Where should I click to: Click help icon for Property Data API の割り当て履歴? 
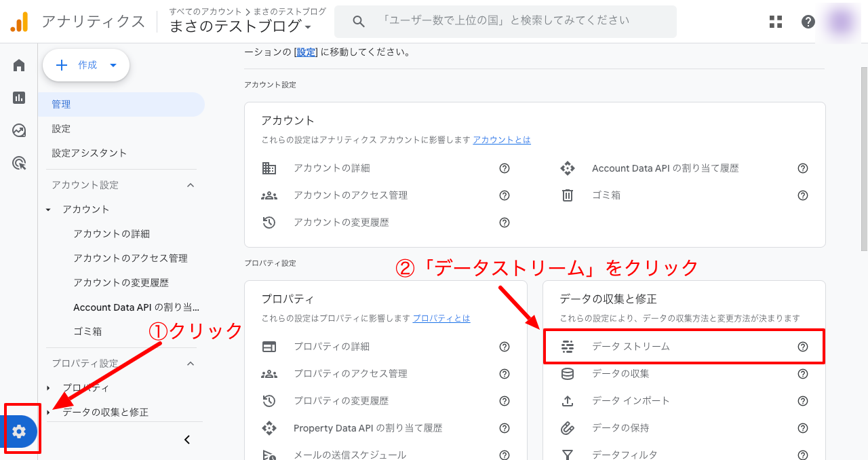tap(505, 428)
